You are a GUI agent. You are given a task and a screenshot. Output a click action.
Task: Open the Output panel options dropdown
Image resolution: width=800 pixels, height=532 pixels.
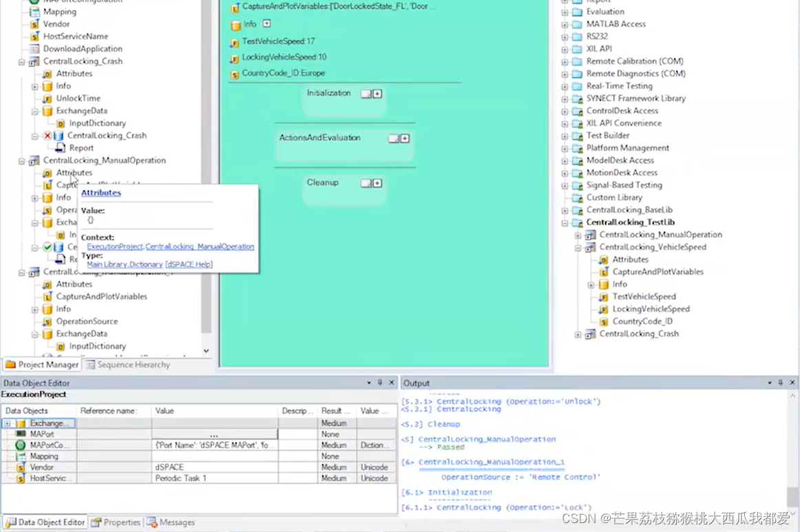pos(770,383)
